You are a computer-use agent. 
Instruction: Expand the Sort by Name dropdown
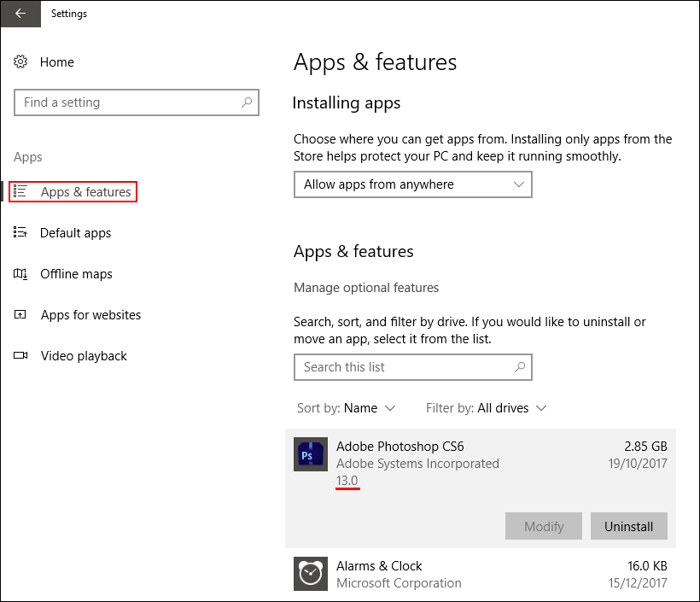(347, 407)
